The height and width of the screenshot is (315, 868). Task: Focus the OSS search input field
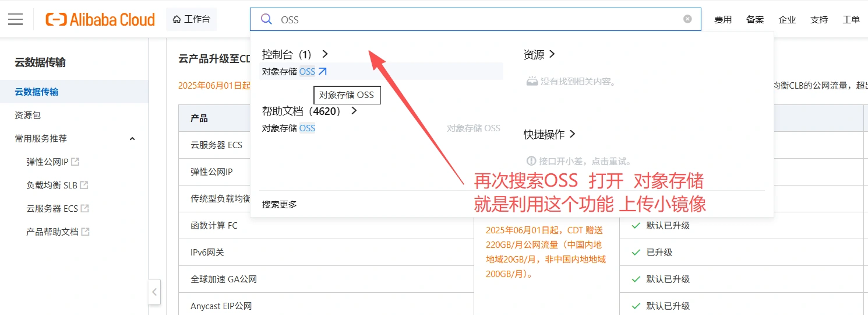tap(475, 19)
